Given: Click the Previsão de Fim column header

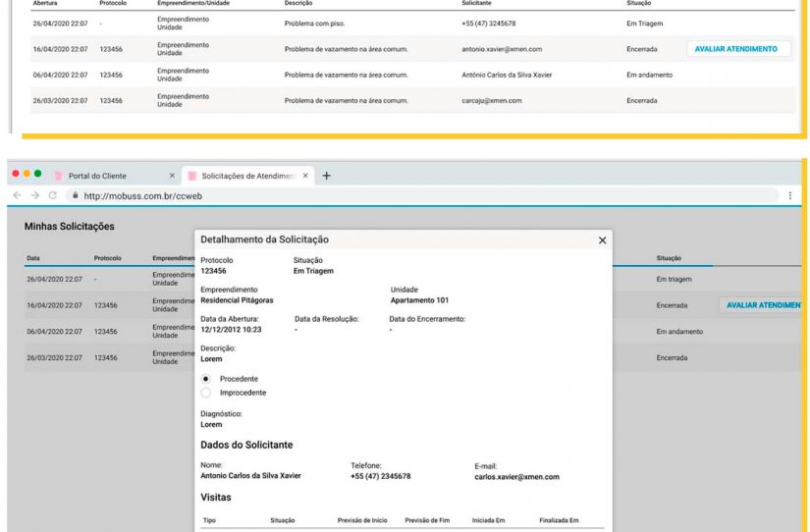Looking at the screenshot, I should click(427, 520).
